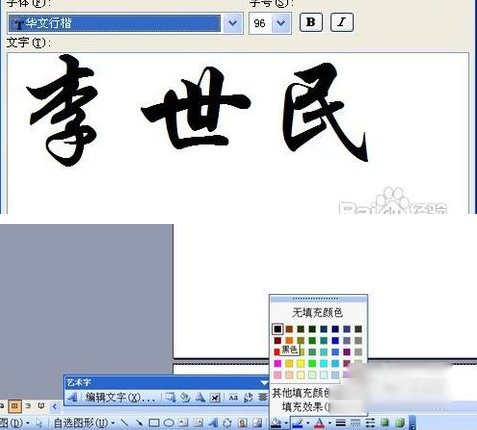Toggle Italic in the WordArt text dialog

pos(342,22)
